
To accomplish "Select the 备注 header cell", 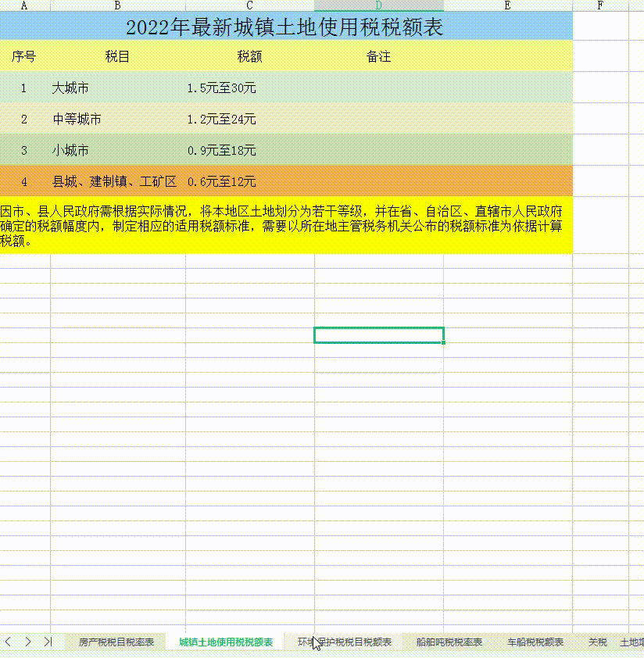I will click(378, 56).
